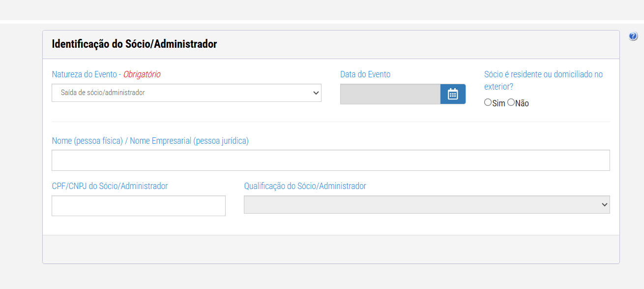Open the calendar date picker icon
The width and height of the screenshot is (644, 289).
453,94
